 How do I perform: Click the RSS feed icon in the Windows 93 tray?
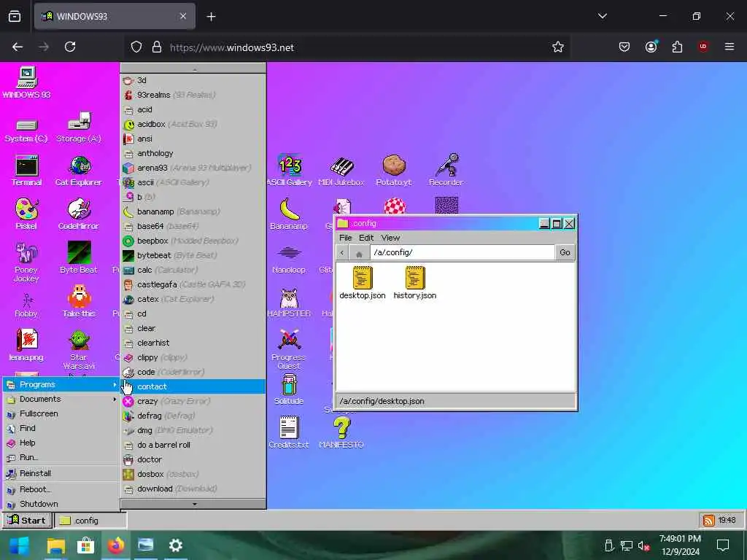click(709, 521)
